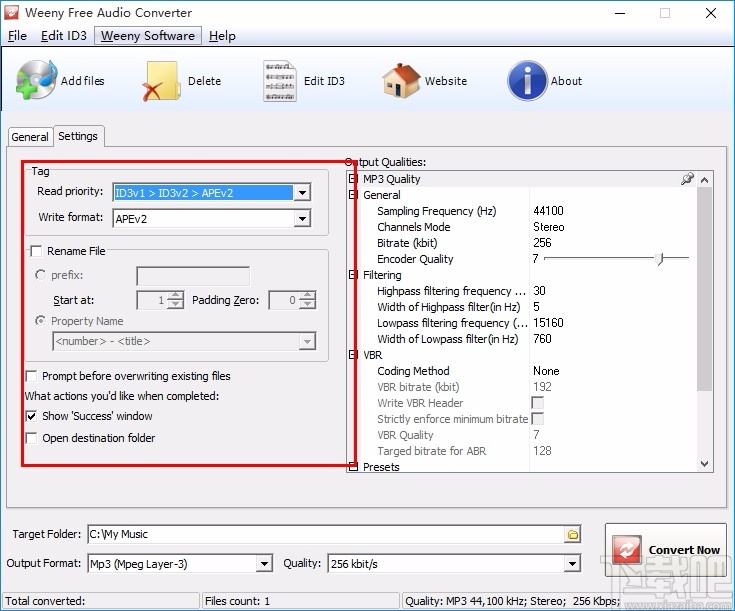The width and height of the screenshot is (735, 611).
Task: Browse for target folder with folder icon
Action: 572,535
